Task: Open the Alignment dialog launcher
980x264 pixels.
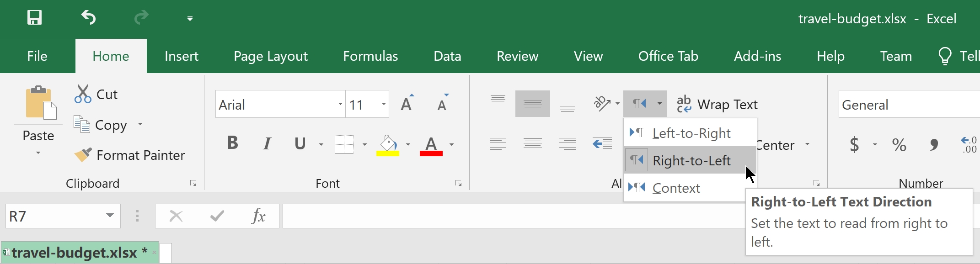Action: tap(816, 184)
